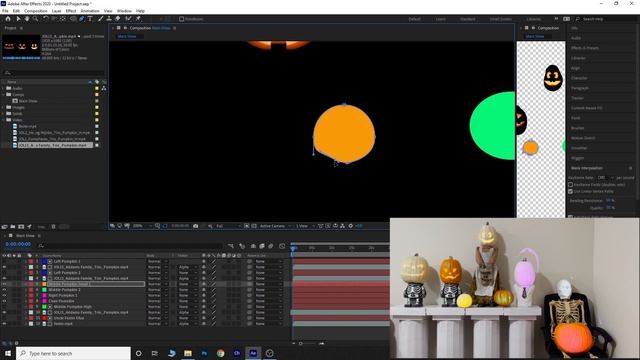Open the Active Camera dropdown

click(276, 226)
